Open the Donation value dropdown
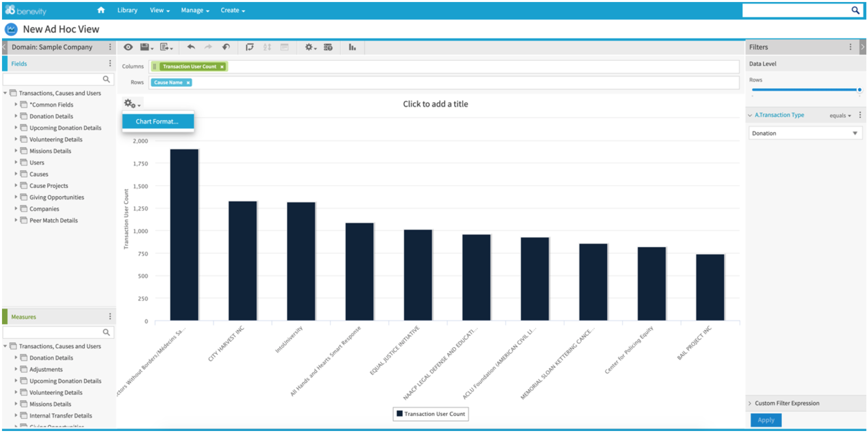Viewport: 868px width, 433px height. pos(805,133)
